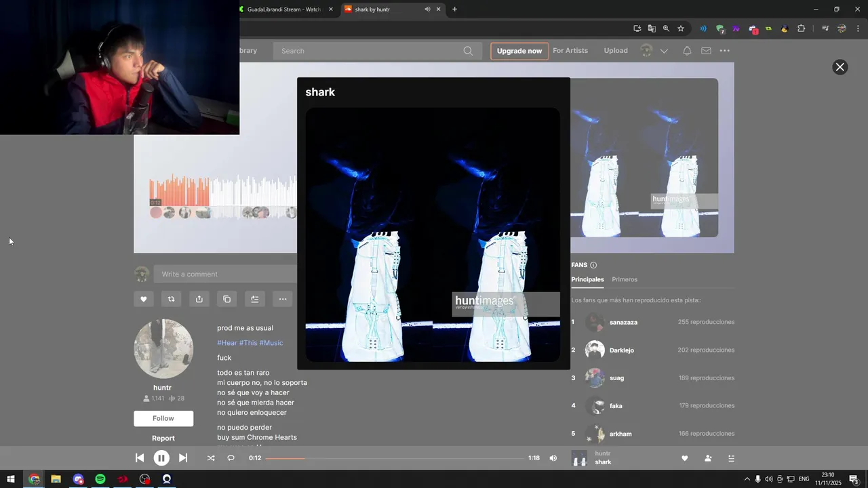Screen dimensions: 868x488
Task: Open huntr profile avatar
Action: click(x=163, y=348)
